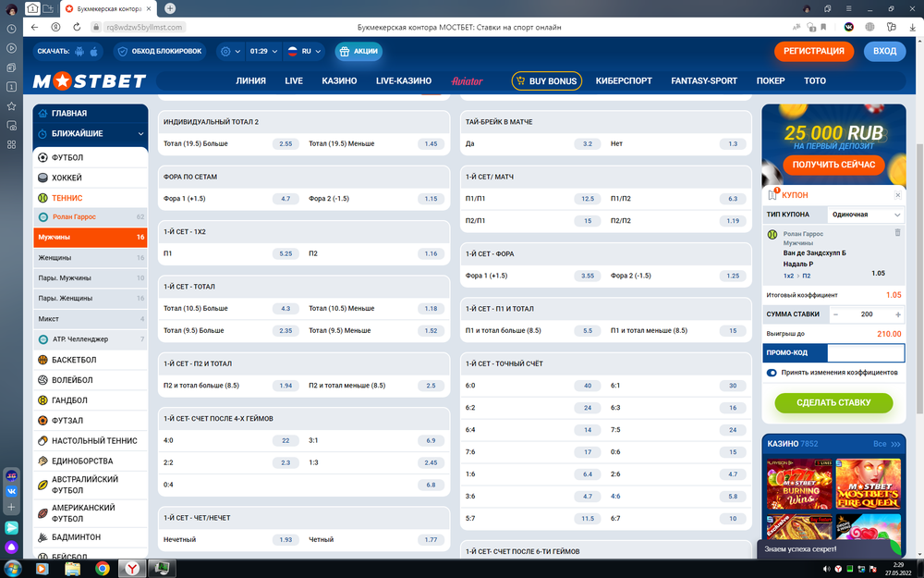924x578 pixels.
Task: Open the Burning Wins casino thumbnail
Action: click(799, 485)
